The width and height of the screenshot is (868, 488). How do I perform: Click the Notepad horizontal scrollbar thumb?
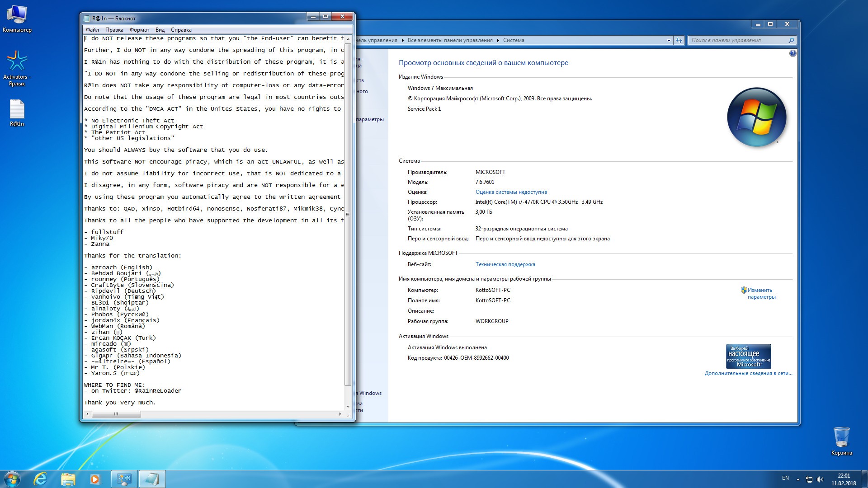click(x=116, y=414)
